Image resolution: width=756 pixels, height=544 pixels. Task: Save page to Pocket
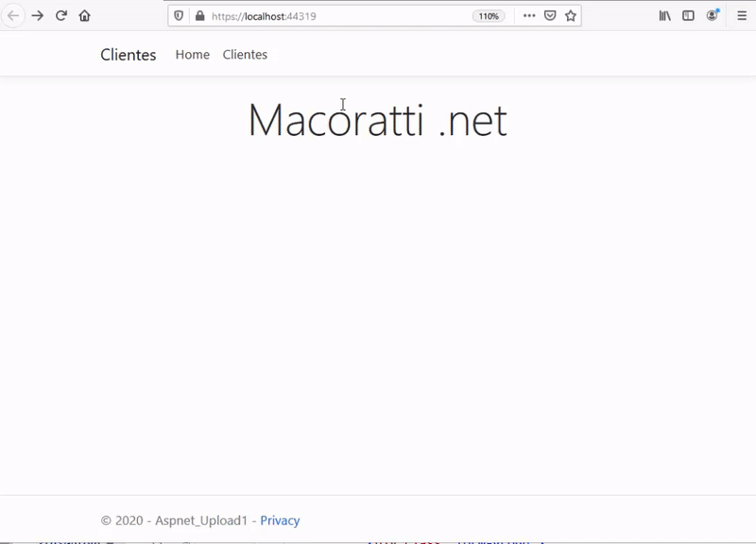click(x=550, y=16)
